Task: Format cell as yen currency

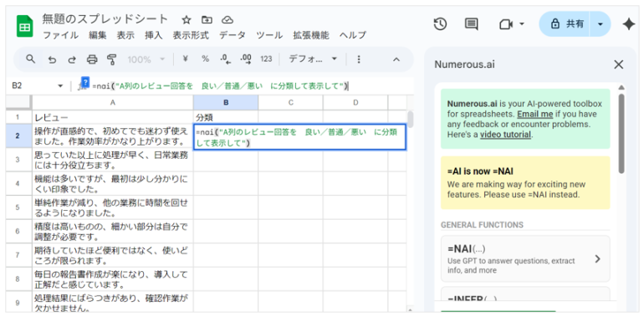Action: point(185,59)
